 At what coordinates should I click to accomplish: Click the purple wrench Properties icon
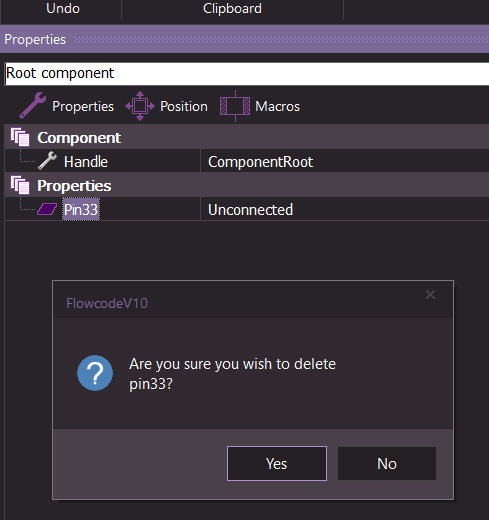pyautogui.click(x=32, y=106)
